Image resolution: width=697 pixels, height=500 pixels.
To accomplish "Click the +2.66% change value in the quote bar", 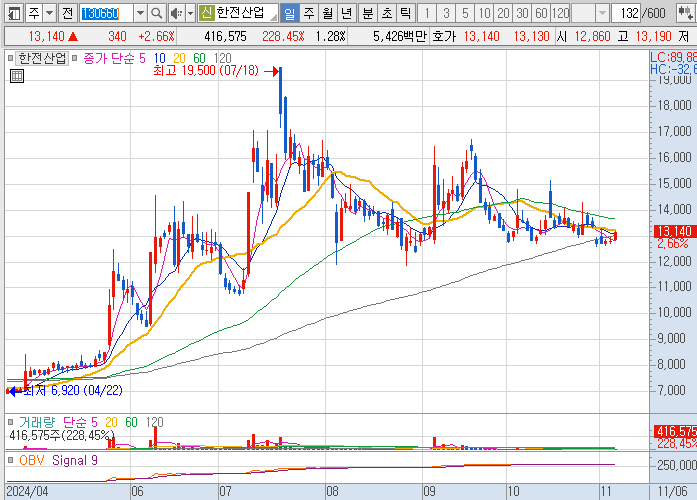I will [156, 36].
